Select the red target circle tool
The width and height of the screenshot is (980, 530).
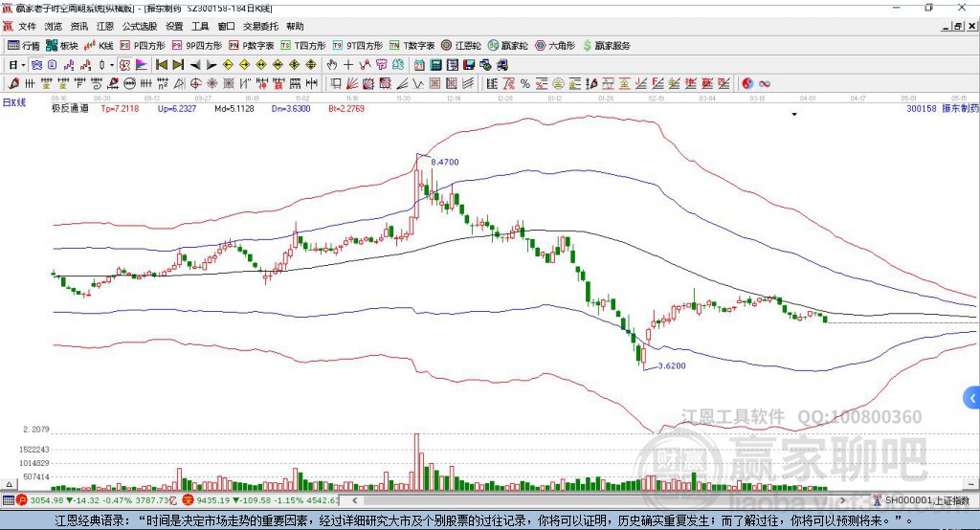[x=195, y=84]
